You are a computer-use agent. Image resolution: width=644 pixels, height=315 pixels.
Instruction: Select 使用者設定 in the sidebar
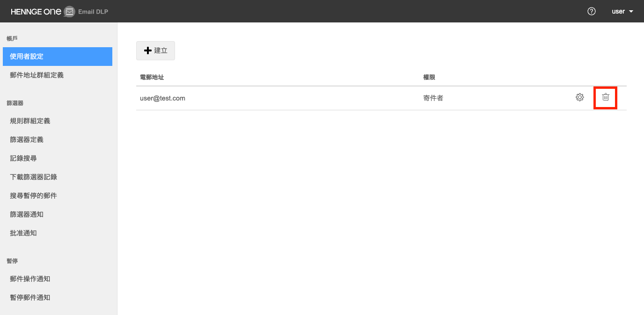58,57
